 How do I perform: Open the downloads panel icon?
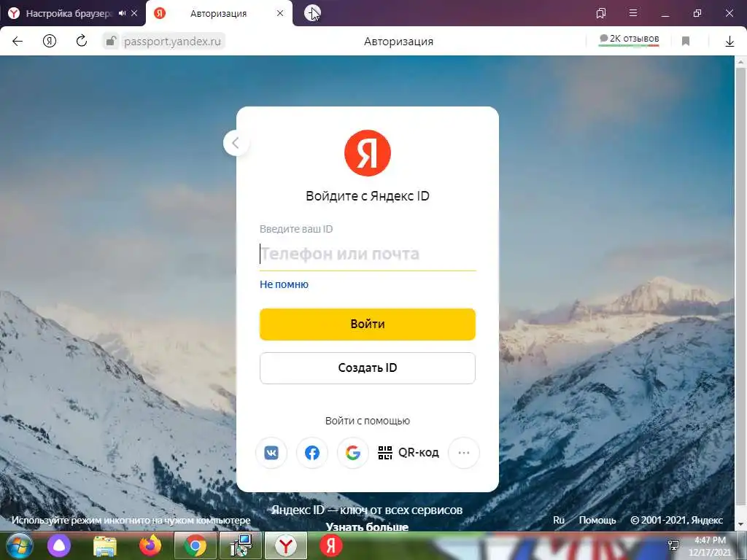click(x=729, y=42)
